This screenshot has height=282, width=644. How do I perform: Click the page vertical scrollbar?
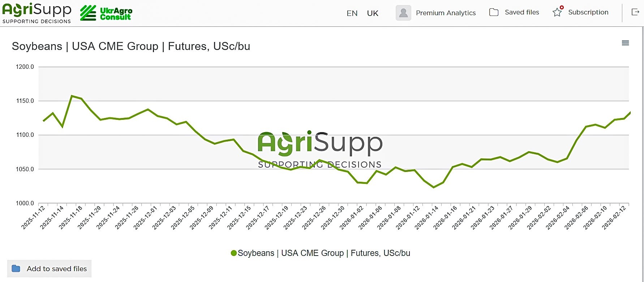[x=643, y=145]
